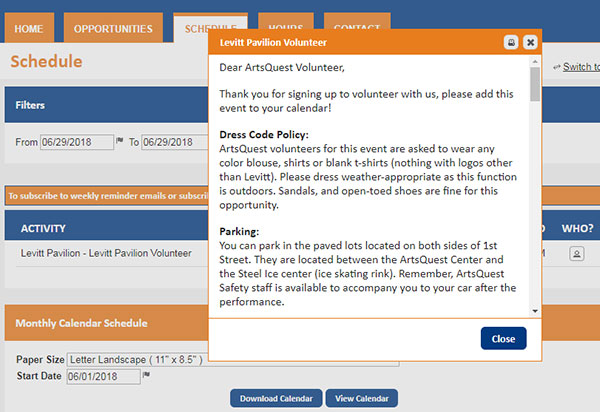Select Levitt Pavilion Volunteer activity row
Image resolution: width=600 pixels, height=412 pixels.
[106, 253]
